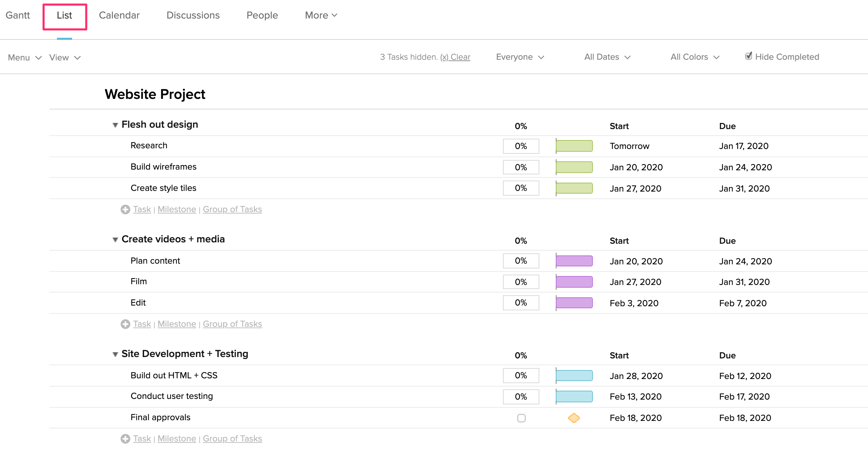Screen dimensions: 868x471
Task: Click the blue timeline bar for Conduct user testing
Action: (574, 397)
